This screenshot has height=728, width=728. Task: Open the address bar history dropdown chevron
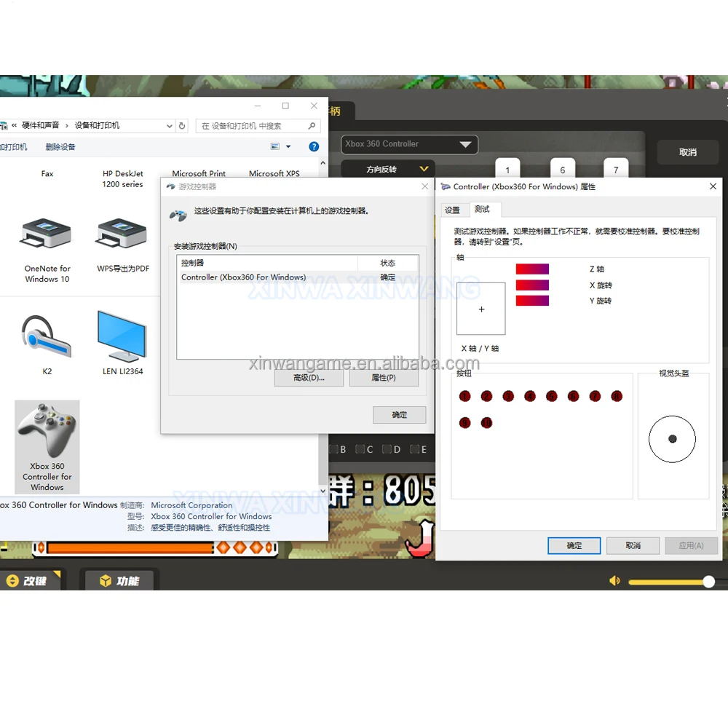(170, 126)
